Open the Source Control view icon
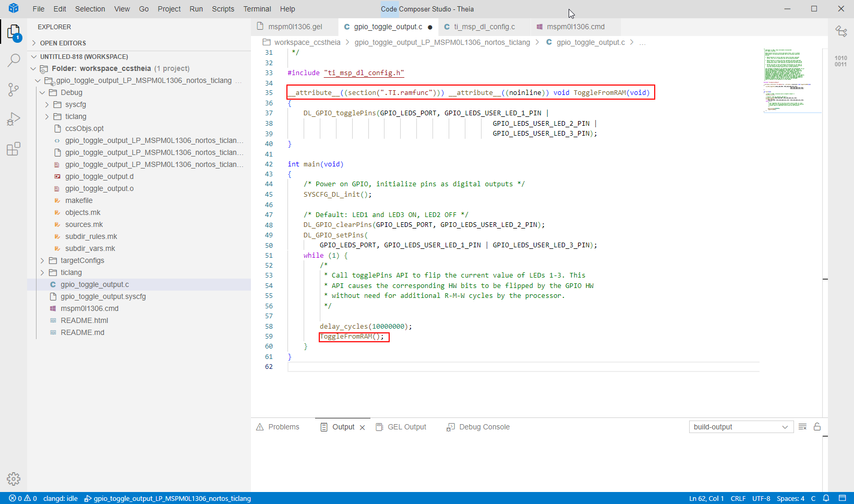Screen dimensions: 854x504 (14, 90)
